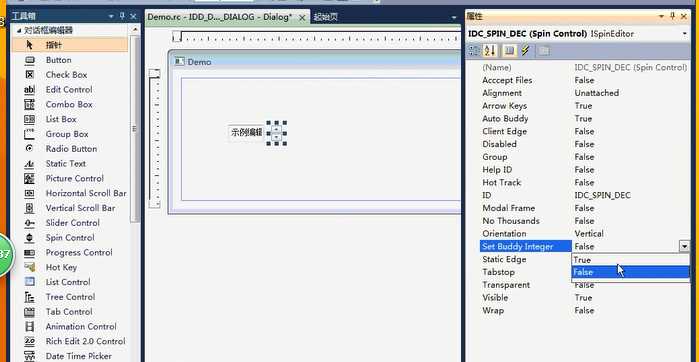Viewport: 699px width, 362px height.
Task: Select the Date Time Picker icon
Action: point(29,356)
